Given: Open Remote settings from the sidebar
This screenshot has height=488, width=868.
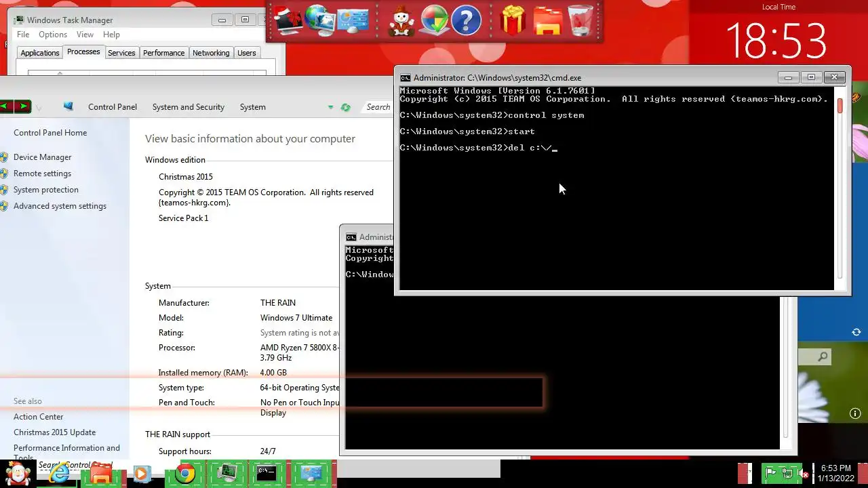Looking at the screenshot, I should point(42,174).
